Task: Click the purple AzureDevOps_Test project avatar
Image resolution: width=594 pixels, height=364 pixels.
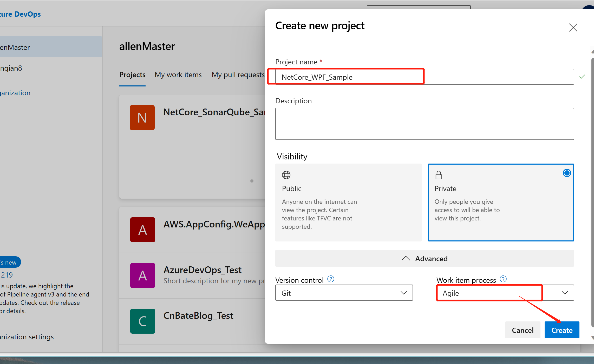Action: click(x=142, y=275)
